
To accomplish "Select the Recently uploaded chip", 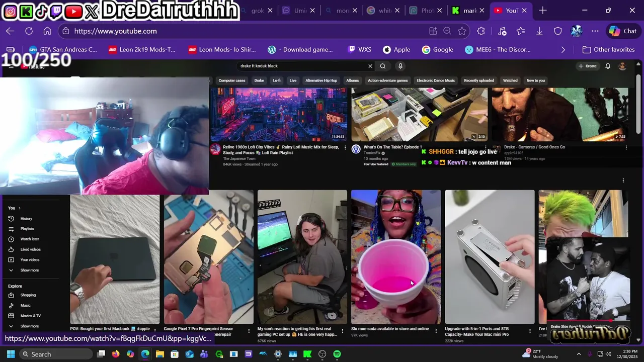I will pyautogui.click(x=479, y=80).
